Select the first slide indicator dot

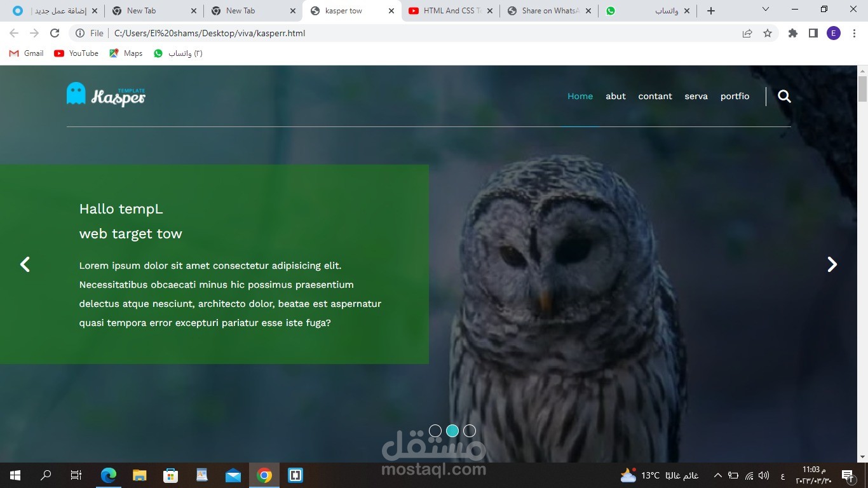435,430
